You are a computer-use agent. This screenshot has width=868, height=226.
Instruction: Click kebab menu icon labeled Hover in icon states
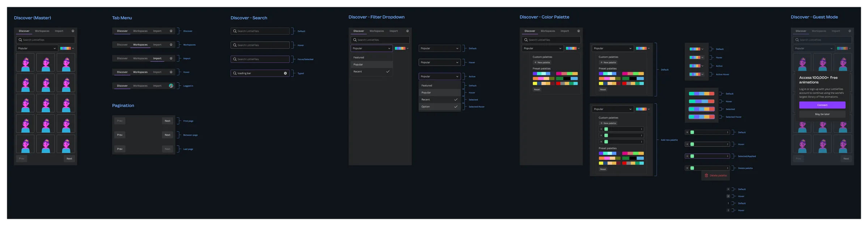(728, 210)
